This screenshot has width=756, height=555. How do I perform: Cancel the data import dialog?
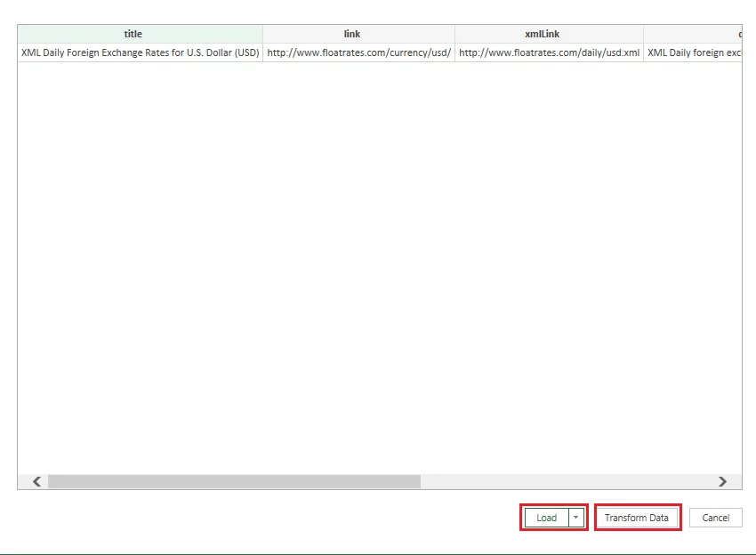click(x=715, y=517)
